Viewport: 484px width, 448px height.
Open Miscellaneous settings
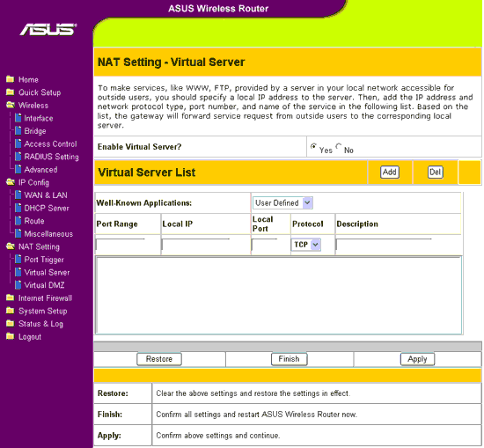(x=48, y=234)
